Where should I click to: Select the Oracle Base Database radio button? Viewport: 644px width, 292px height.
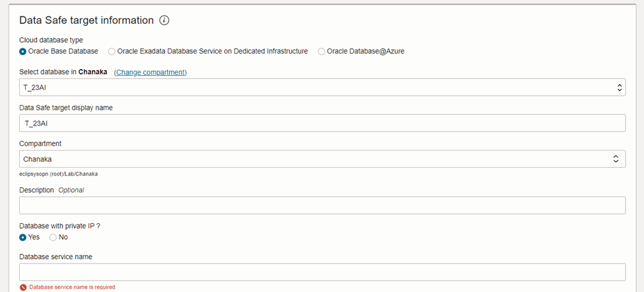point(23,52)
